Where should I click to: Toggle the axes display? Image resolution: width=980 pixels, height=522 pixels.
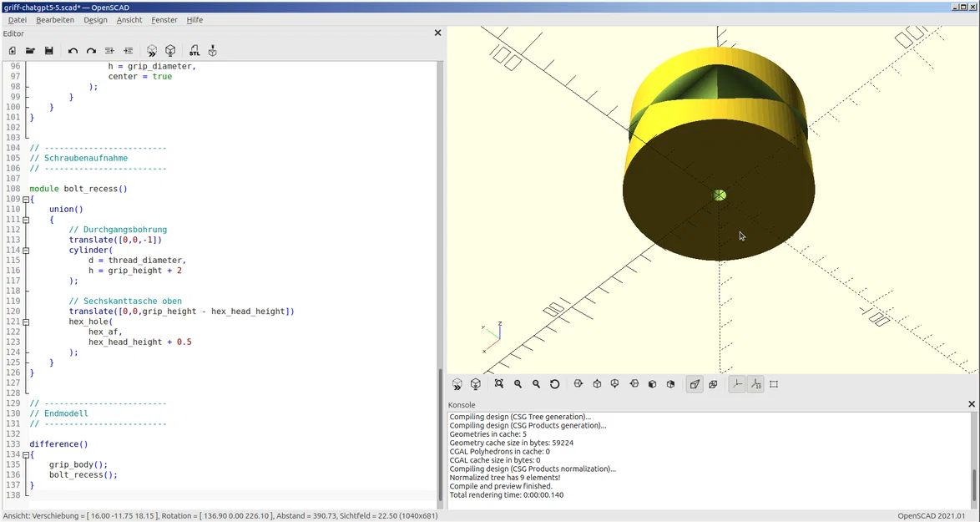pyautogui.click(x=737, y=384)
